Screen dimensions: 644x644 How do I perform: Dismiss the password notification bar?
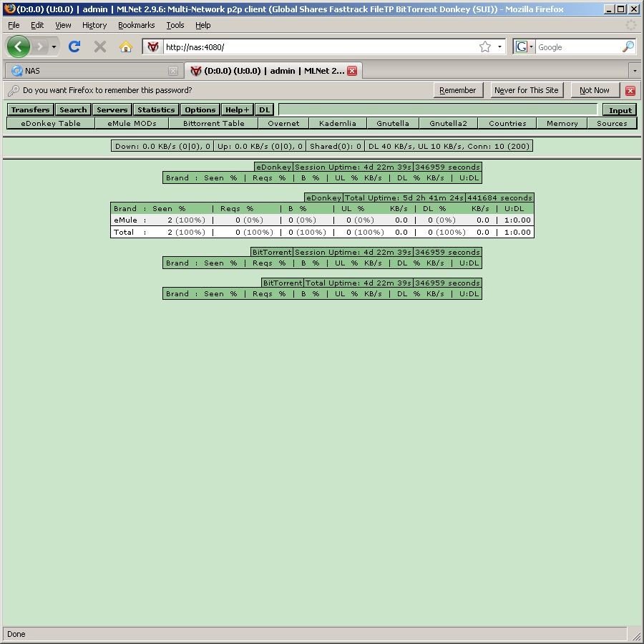click(x=630, y=90)
